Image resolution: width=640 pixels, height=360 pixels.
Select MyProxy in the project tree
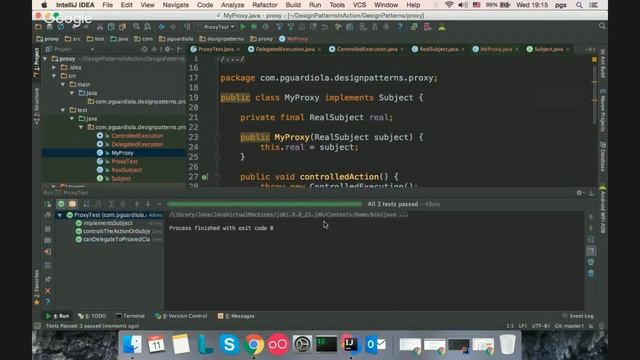click(x=122, y=153)
